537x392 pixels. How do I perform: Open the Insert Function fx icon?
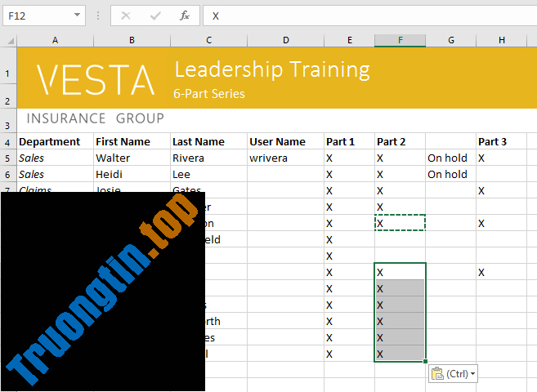[185, 16]
